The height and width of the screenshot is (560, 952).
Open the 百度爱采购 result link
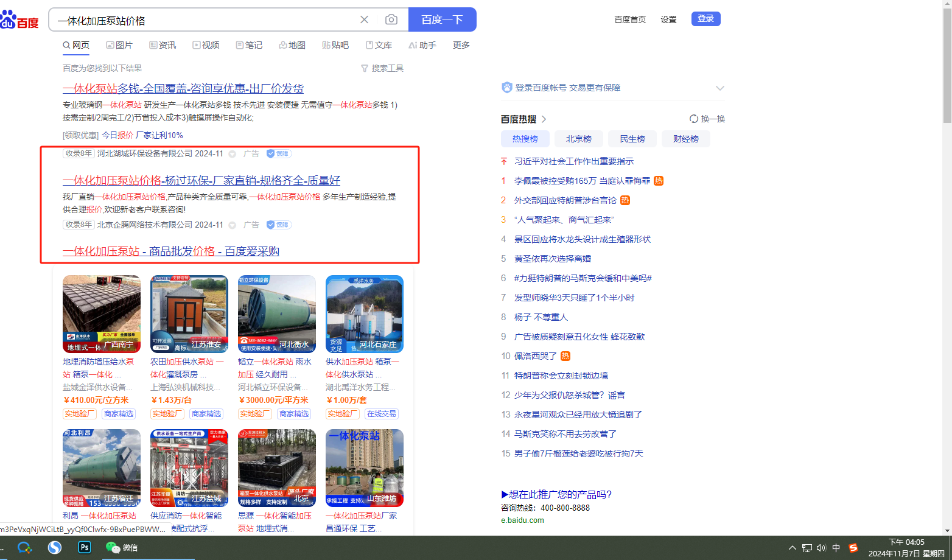pos(171,251)
